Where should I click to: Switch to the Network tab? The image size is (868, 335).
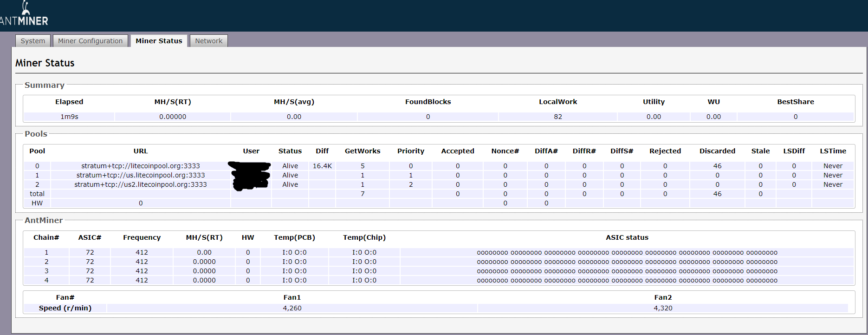point(208,41)
